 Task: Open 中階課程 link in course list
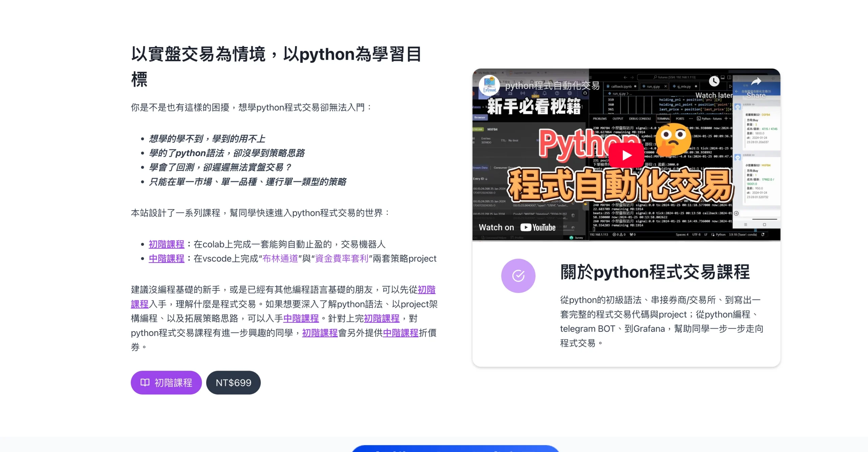[x=166, y=258]
